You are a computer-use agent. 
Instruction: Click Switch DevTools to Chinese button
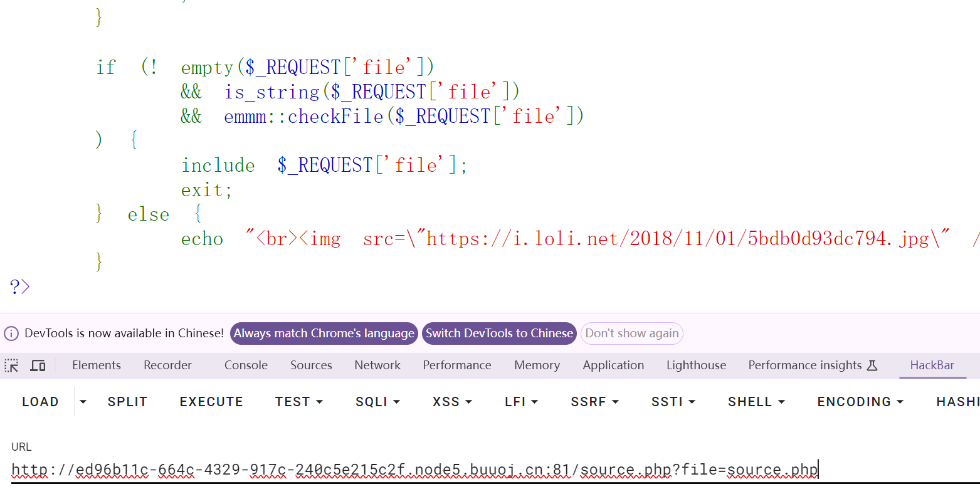click(x=500, y=334)
